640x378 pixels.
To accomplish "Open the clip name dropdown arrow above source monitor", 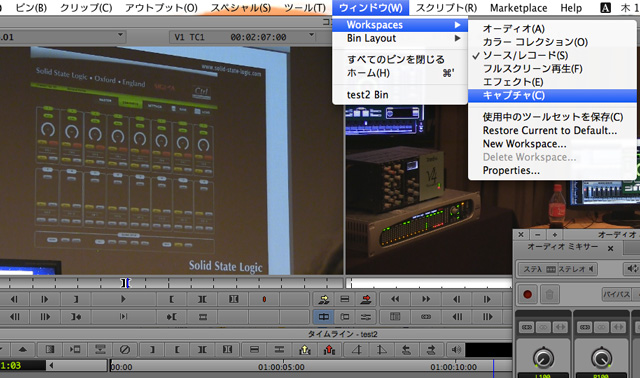I will pyautogui.click(x=120, y=35).
